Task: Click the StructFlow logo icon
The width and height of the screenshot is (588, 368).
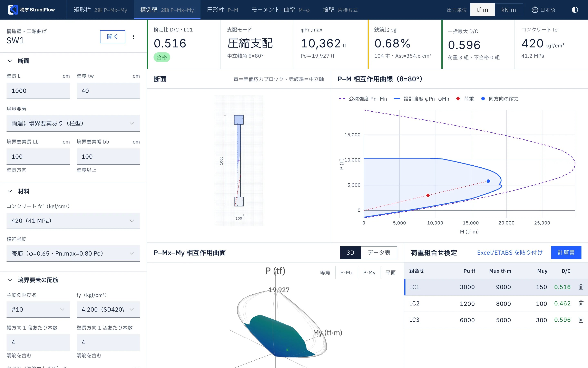Action: (13, 10)
